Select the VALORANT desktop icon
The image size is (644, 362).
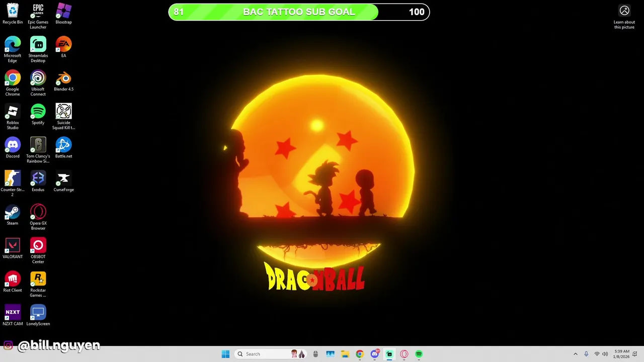pos(13,249)
